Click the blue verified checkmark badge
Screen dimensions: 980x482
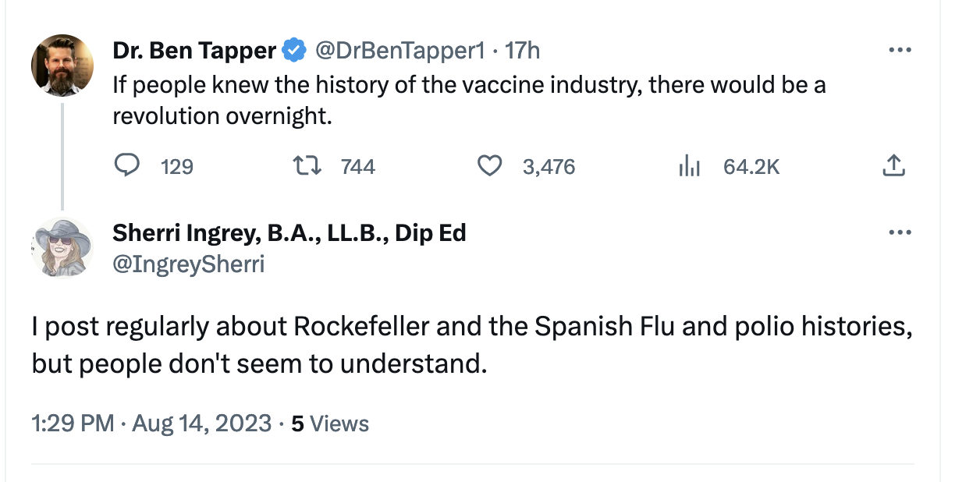click(x=293, y=51)
